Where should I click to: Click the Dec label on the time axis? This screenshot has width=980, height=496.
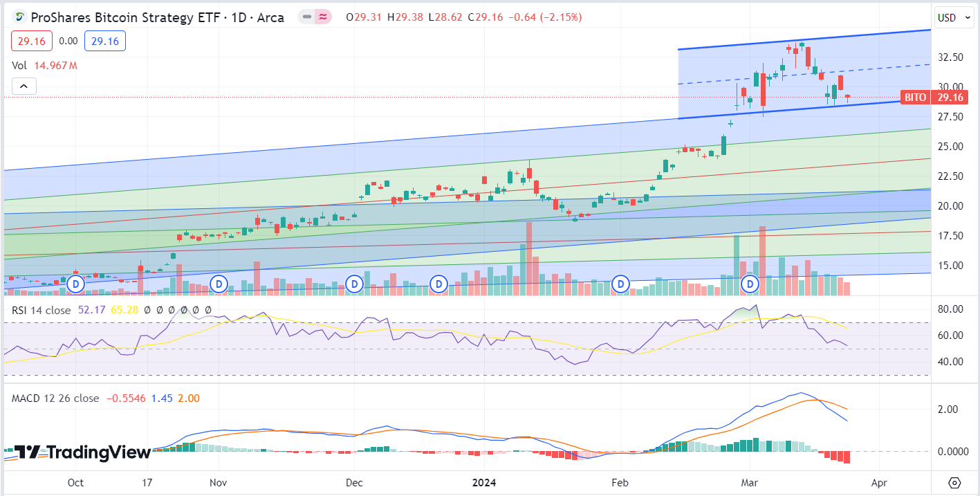tap(354, 482)
